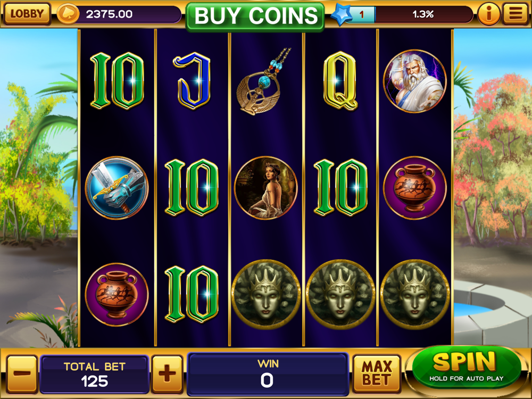Return to the Lobby
Screen dimensions: 532x399
(27, 14)
